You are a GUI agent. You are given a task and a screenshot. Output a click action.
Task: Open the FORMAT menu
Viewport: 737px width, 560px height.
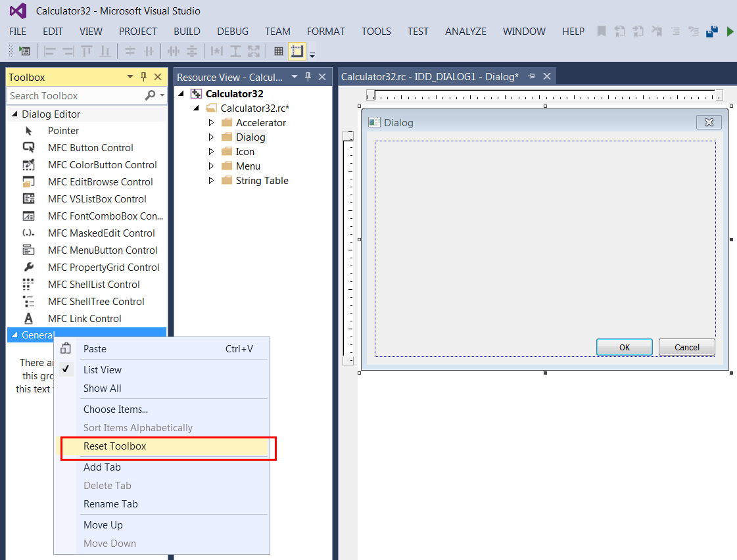pos(325,32)
